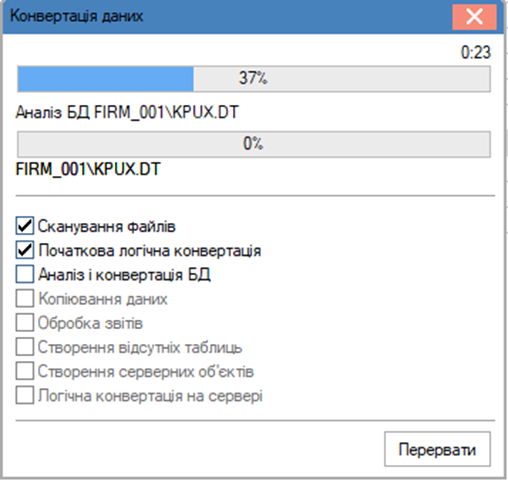This screenshot has height=481, width=508.
Task: Enable the Обробка звітів checkbox
Action: [25, 323]
